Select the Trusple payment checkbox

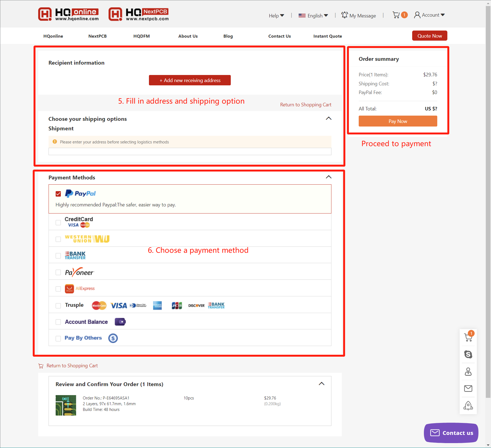click(x=58, y=306)
